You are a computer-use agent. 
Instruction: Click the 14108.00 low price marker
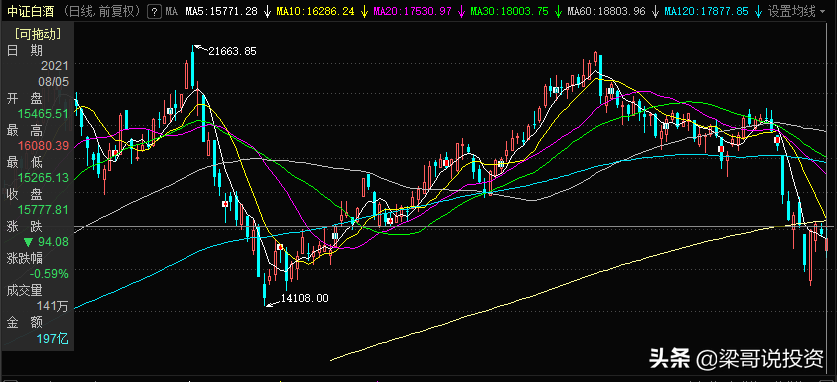(x=305, y=298)
